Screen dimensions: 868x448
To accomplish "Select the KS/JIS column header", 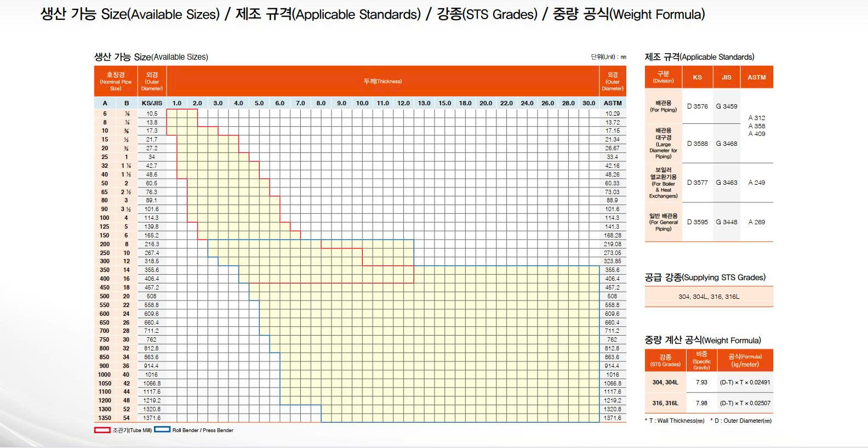I will 152,103.
